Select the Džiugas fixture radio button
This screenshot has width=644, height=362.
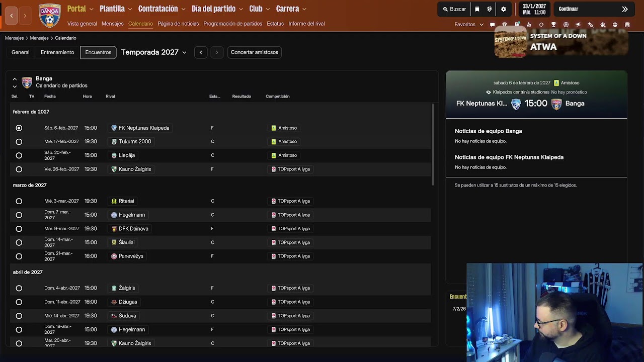click(x=19, y=302)
